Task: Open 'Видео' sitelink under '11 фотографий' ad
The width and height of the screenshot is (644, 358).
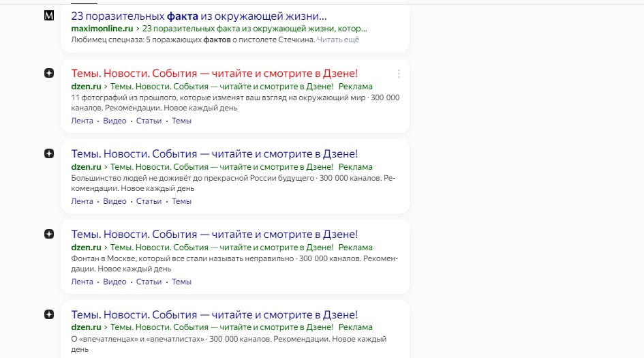Action: click(114, 121)
